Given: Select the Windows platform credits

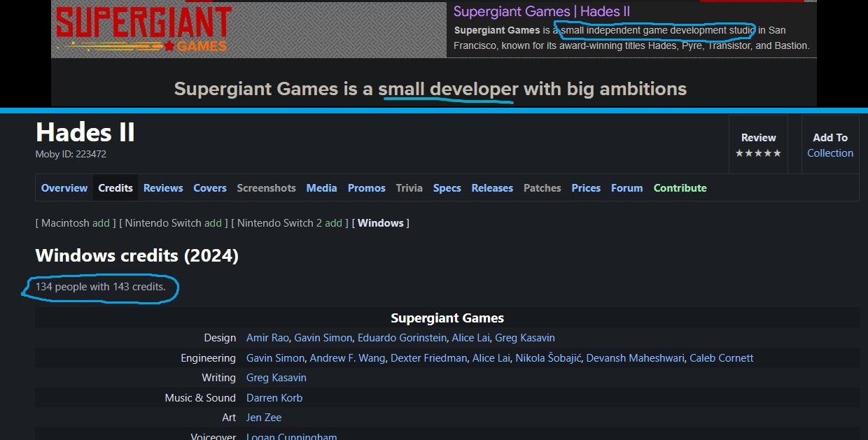Looking at the screenshot, I should pyautogui.click(x=381, y=223).
